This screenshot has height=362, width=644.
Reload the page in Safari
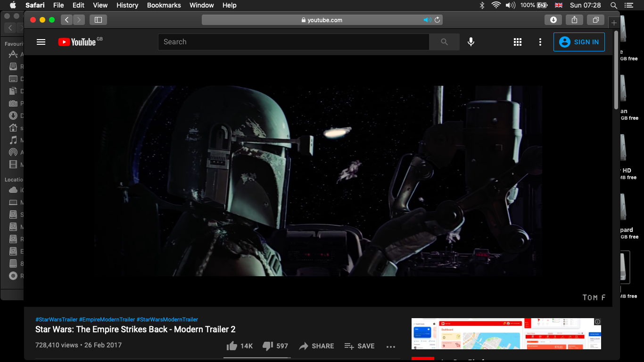[x=437, y=20]
